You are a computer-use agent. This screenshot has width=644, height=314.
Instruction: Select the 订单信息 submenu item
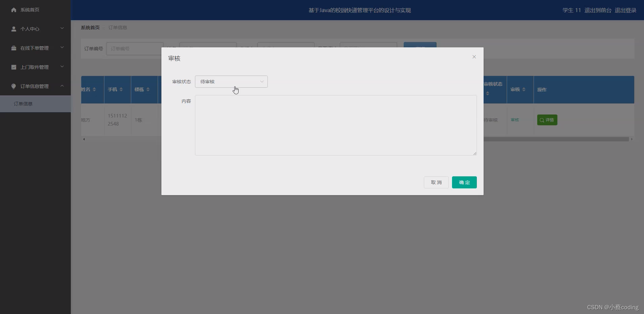click(35, 104)
